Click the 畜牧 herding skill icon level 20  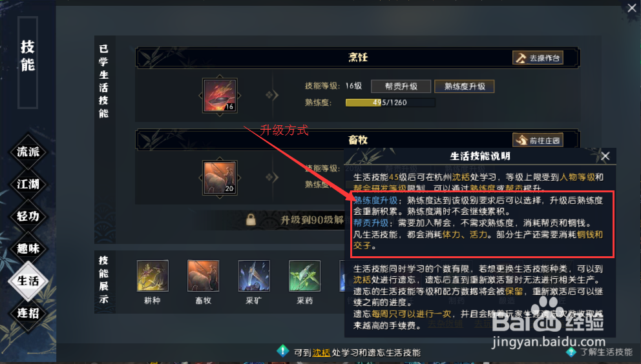click(220, 177)
